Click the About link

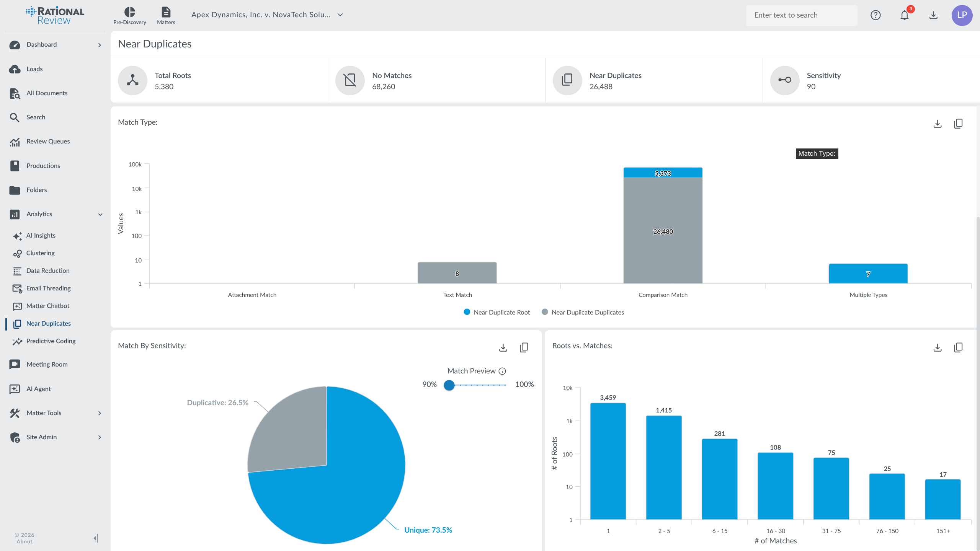(24, 541)
